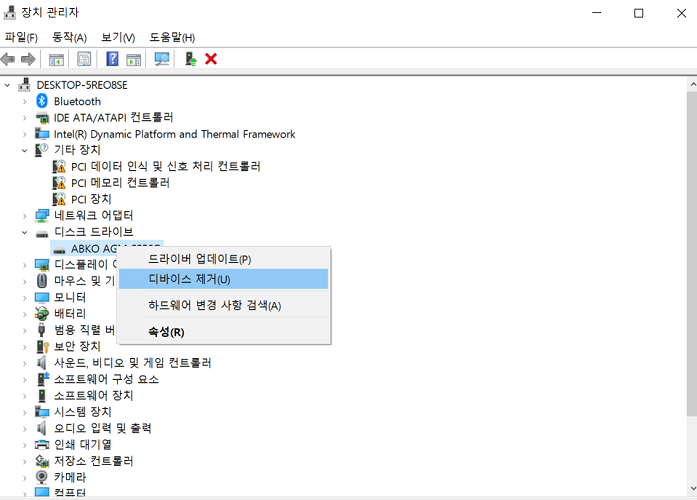Click the Forward arrow toolbar icon
Image resolution: width=697 pixels, height=500 pixels.
click(28, 59)
